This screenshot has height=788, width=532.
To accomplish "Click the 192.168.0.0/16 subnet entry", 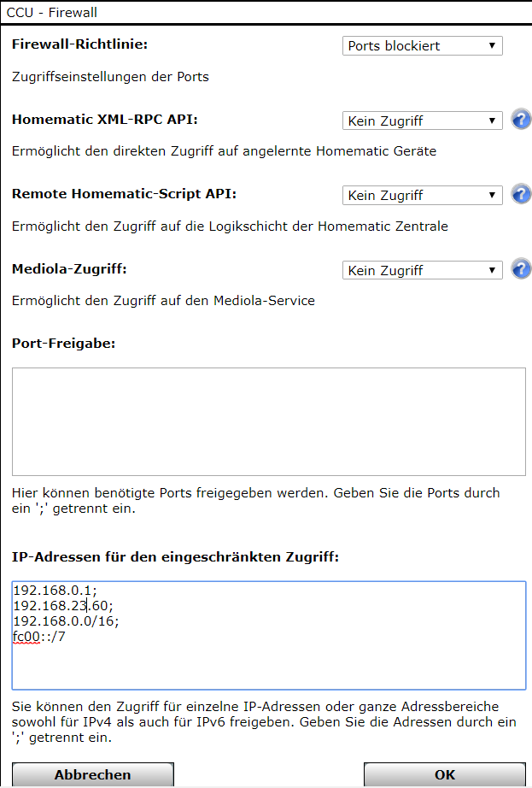I will click(66, 620).
